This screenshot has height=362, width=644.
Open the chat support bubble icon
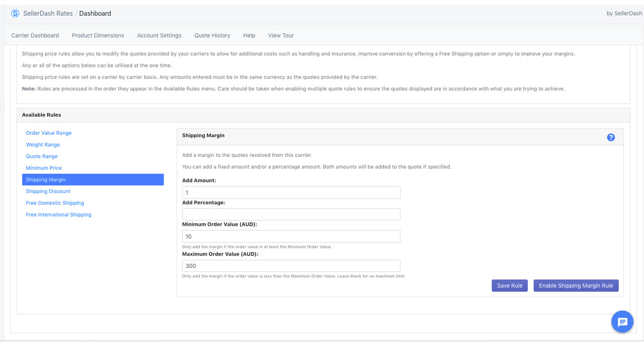coord(622,322)
